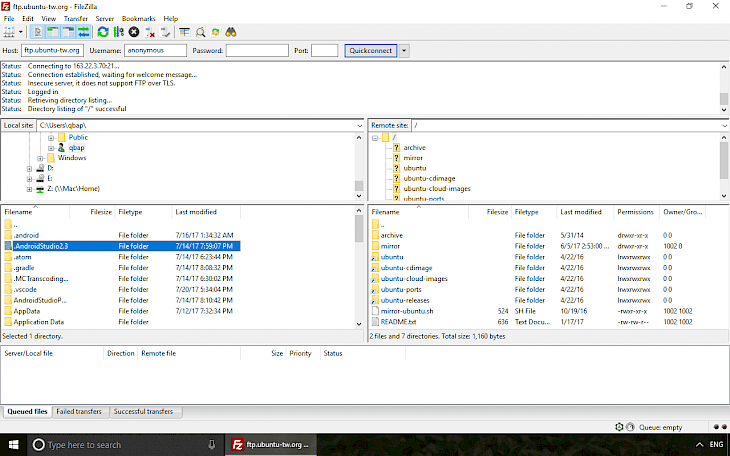Image resolution: width=730 pixels, height=456 pixels.
Task: Click the Cortana microphone icon
Action: click(x=212, y=445)
